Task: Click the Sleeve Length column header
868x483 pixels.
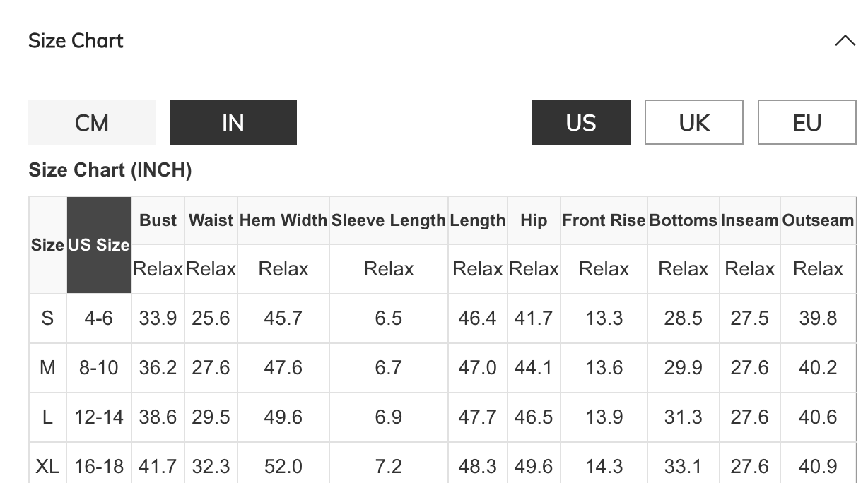Action: click(389, 220)
